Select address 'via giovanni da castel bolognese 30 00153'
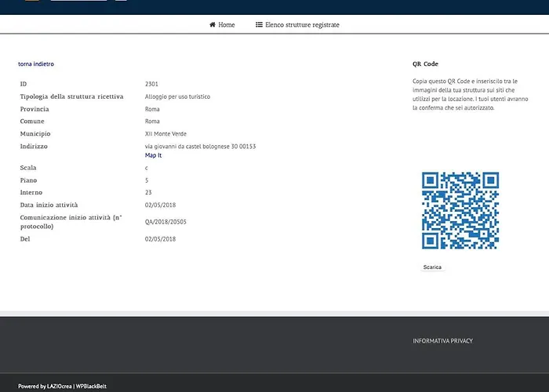549x392 pixels. [x=200, y=147]
